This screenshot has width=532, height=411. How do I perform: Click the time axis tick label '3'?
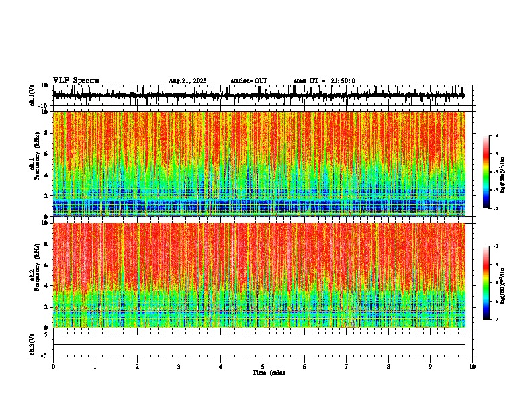click(179, 367)
